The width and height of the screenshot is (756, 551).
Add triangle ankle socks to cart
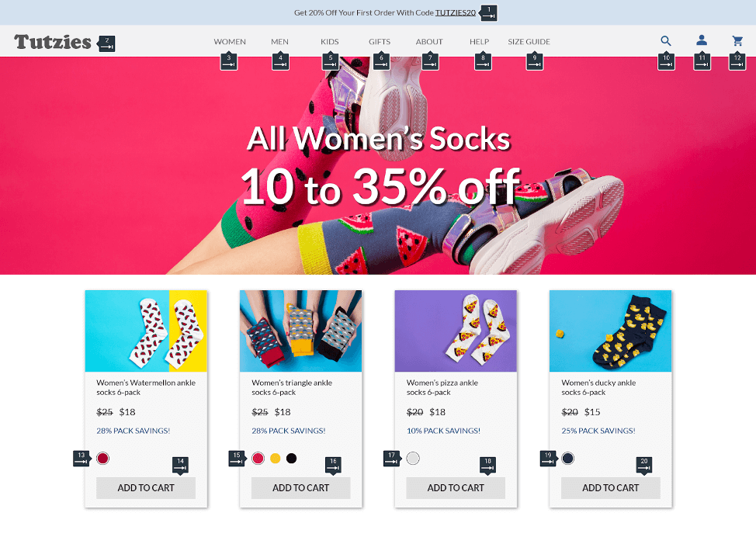coord(301,488)
